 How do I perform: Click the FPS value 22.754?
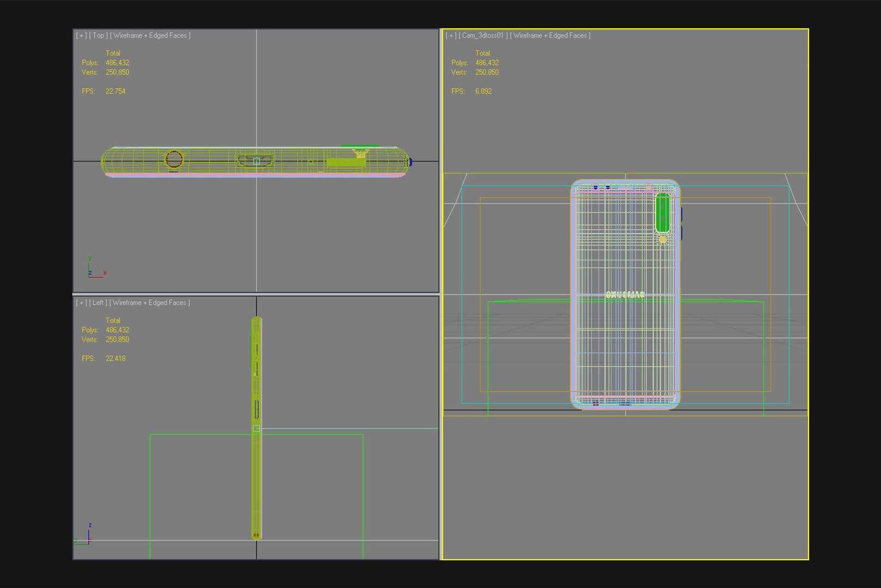(x=115, y=91)
